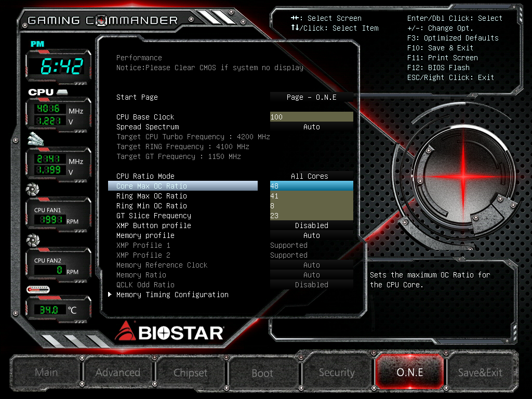Select the Core Max OC Ratio row
532x399 pixels.
[183, 186]
